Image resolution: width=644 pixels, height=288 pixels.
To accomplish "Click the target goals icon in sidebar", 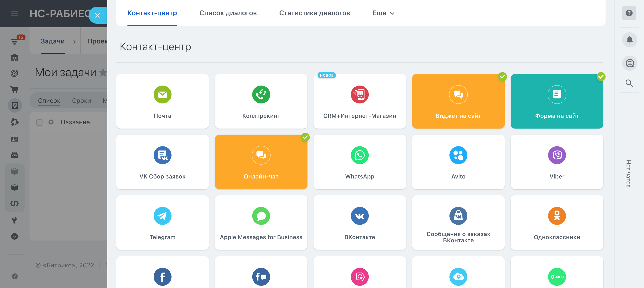I will [15, 73].
